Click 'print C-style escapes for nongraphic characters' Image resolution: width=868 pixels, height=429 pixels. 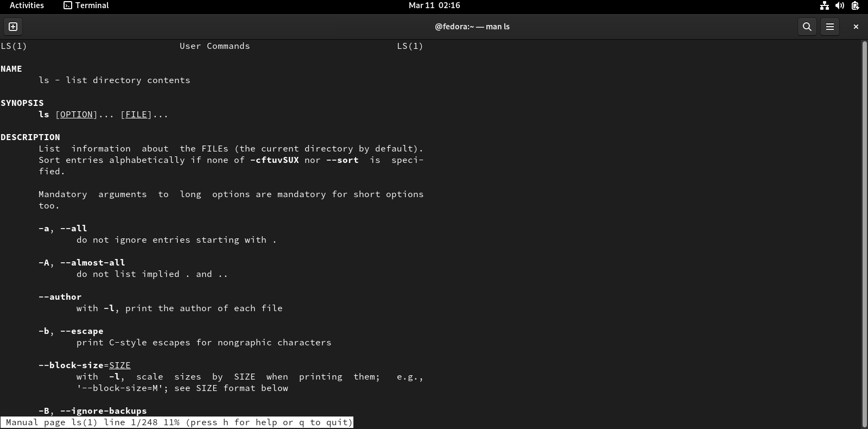coord(204,343)
